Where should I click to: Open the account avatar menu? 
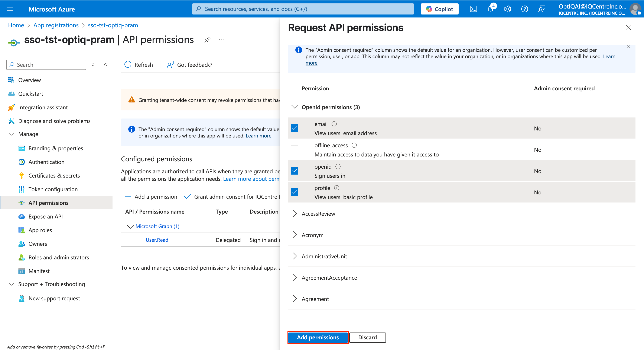(635, 9)
